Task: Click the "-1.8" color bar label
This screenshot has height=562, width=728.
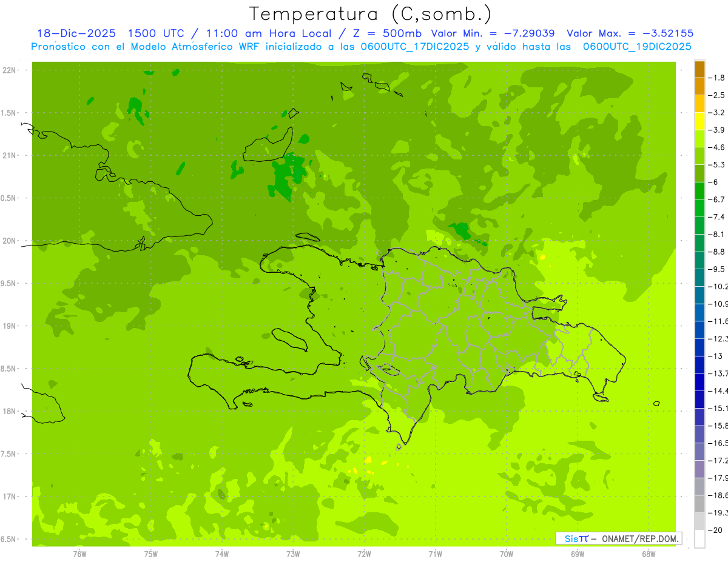Action: point(717,78)
